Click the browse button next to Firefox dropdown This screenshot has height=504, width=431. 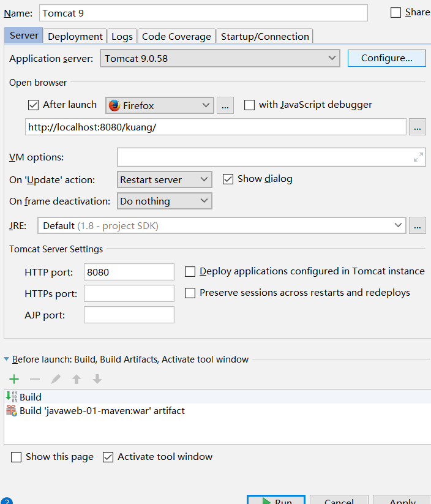[225, 105]
